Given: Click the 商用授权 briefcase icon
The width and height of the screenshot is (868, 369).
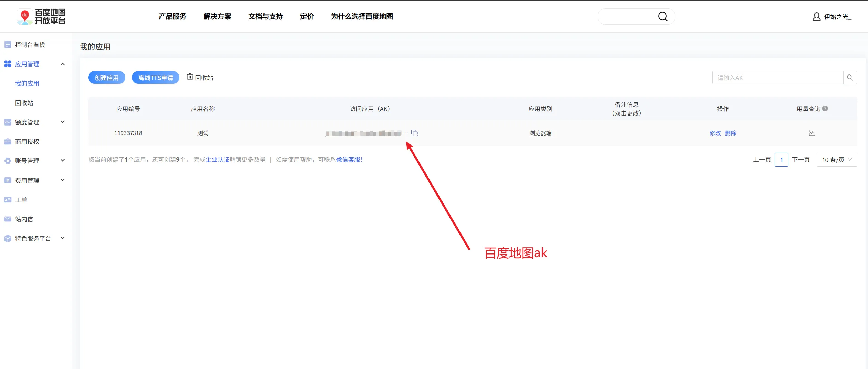Looking at the screenshot, I should pos(8,141).
